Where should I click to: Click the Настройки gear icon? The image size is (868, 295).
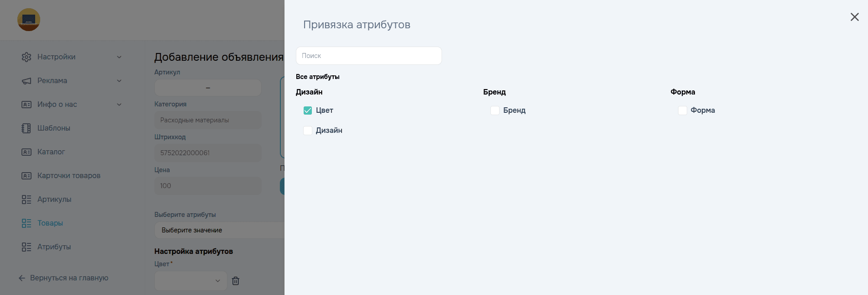[26, 57]
